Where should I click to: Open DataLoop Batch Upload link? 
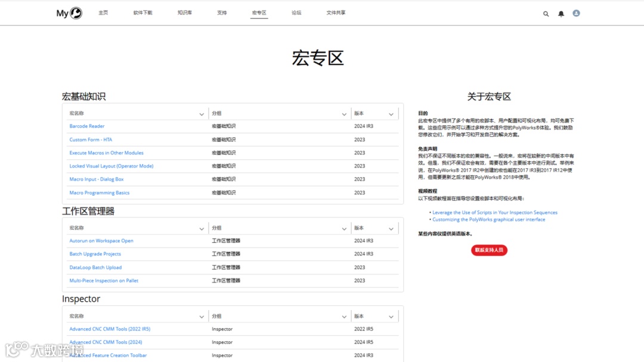click(x=95, y=268)
